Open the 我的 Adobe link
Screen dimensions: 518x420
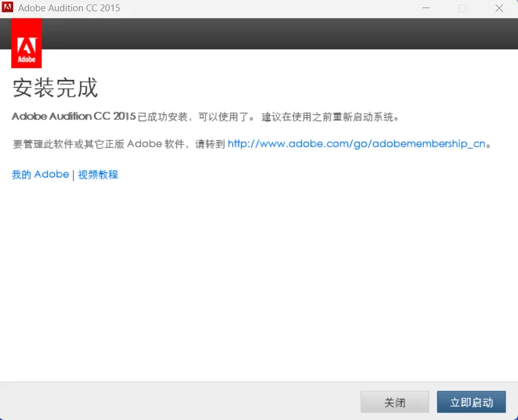coord(41,174)
